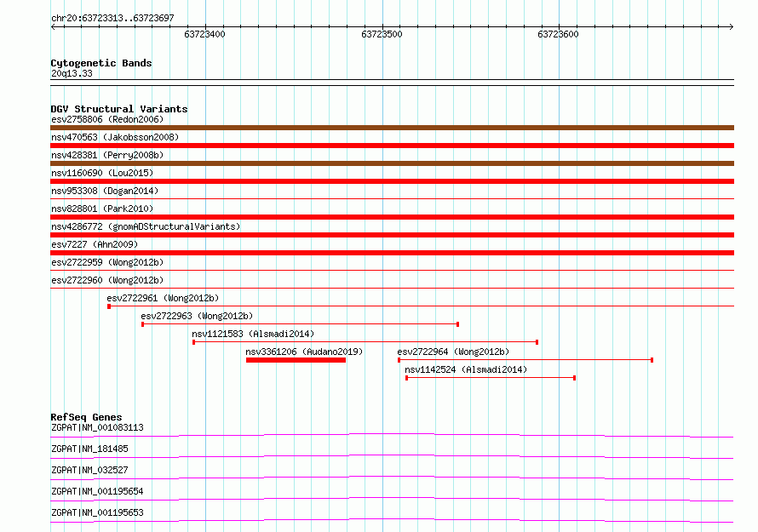Select the 20q13.33 band label
Screen dimensions: 758x532
(x=72, y=73)
